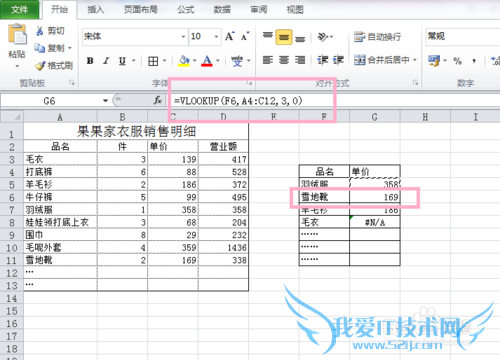Open the font size 10 dropdown
Viewport: 500px width, 360px height.
click(216, 36)
